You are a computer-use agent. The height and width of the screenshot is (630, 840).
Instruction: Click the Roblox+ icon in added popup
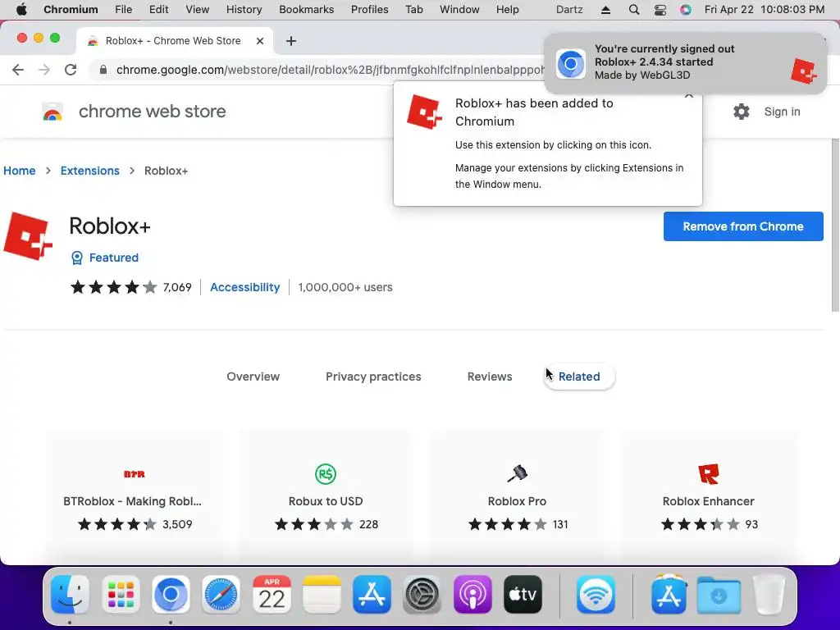point(424,112)
